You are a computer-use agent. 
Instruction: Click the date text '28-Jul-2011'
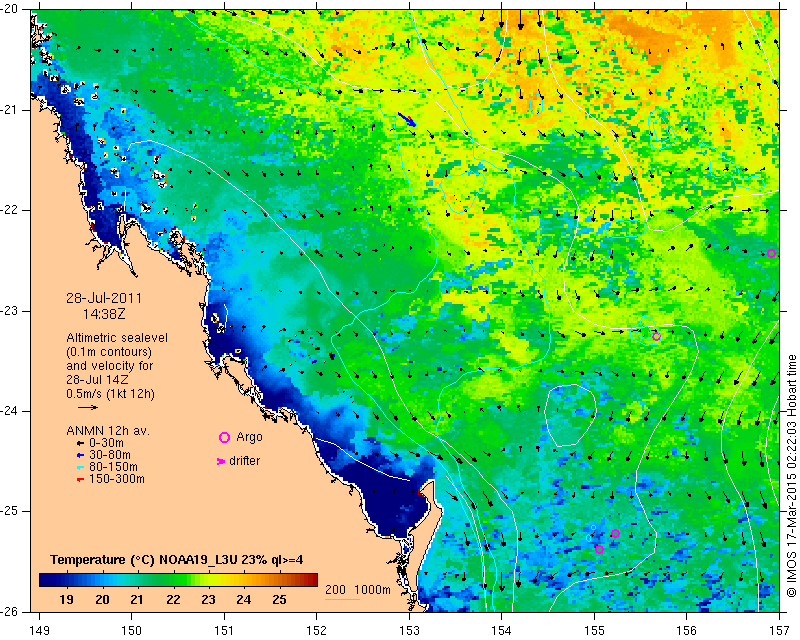104,299
